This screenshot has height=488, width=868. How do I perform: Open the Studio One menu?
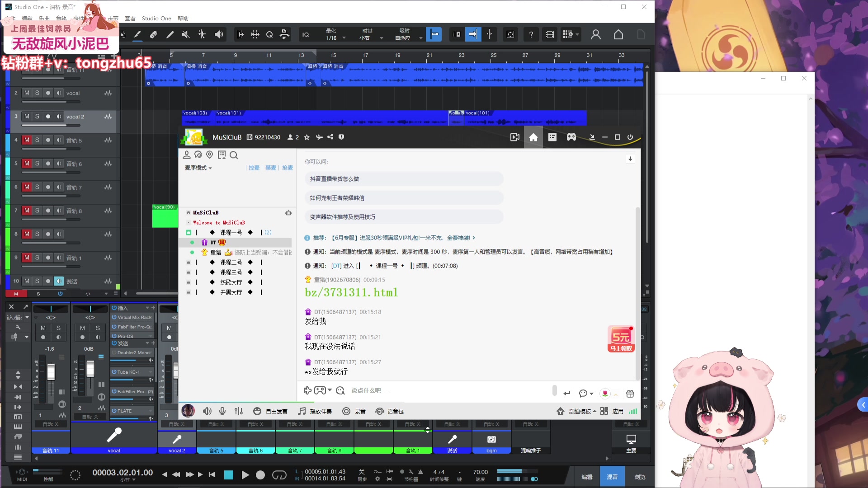click(x=156, y=19)
